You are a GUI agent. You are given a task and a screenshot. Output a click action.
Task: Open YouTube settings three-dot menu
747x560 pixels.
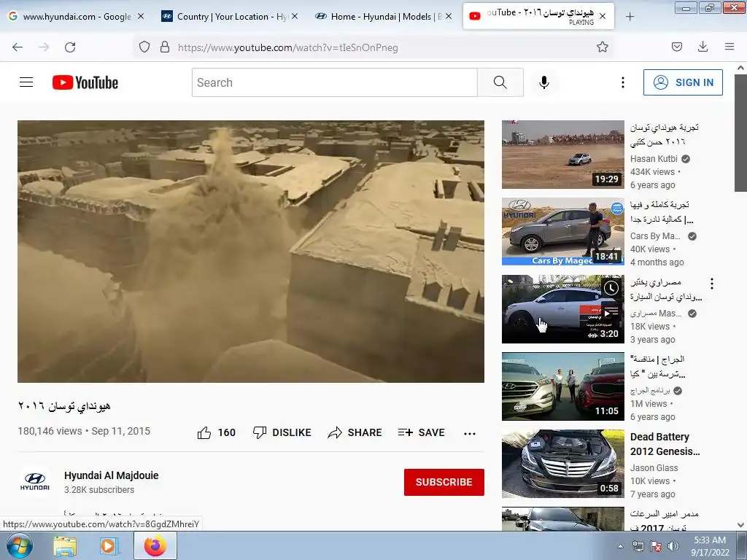tap(623, 82)
